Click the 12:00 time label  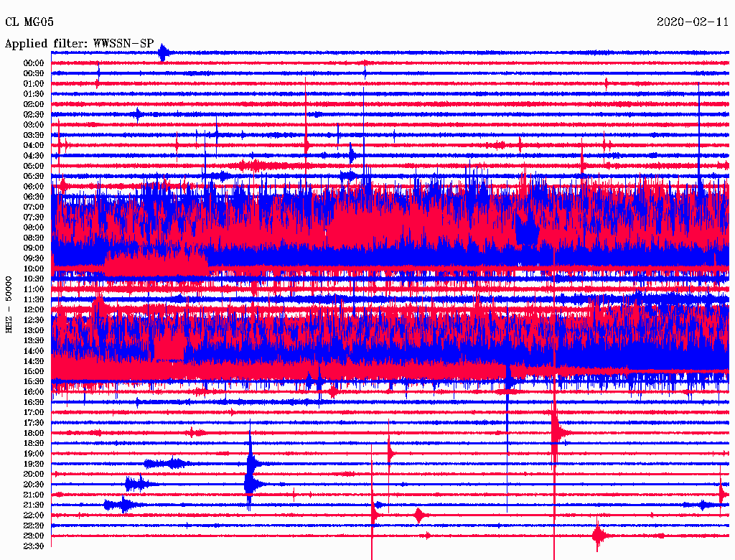(x=34, y=310)
